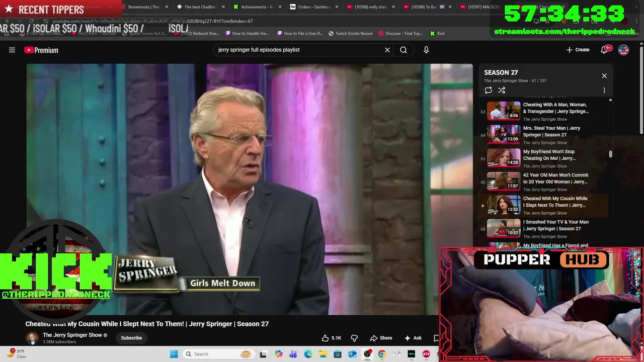Screen dimensions: 644x362
Task: Toggle loop playlist button
Action: [488, 90]
